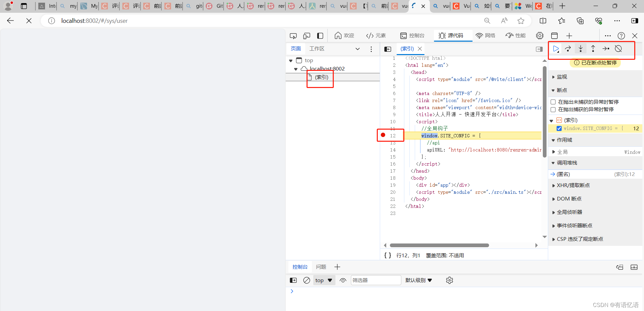Clear console with the circle-slash icon
Viewport: 644px width, 311px height.
point(307,280)
